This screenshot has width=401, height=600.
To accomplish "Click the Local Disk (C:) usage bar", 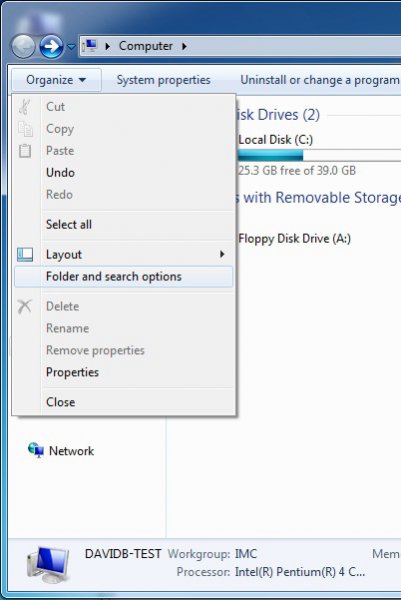I will coord(319,155).
